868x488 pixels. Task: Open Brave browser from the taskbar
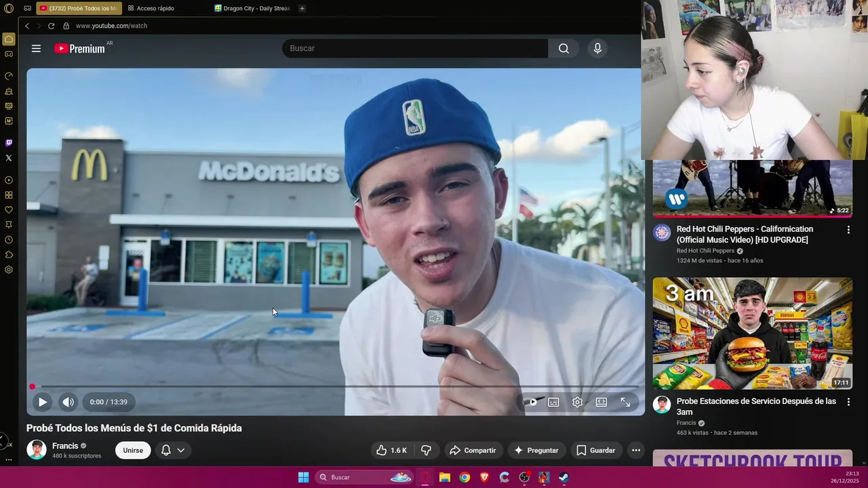coord(484,477)
